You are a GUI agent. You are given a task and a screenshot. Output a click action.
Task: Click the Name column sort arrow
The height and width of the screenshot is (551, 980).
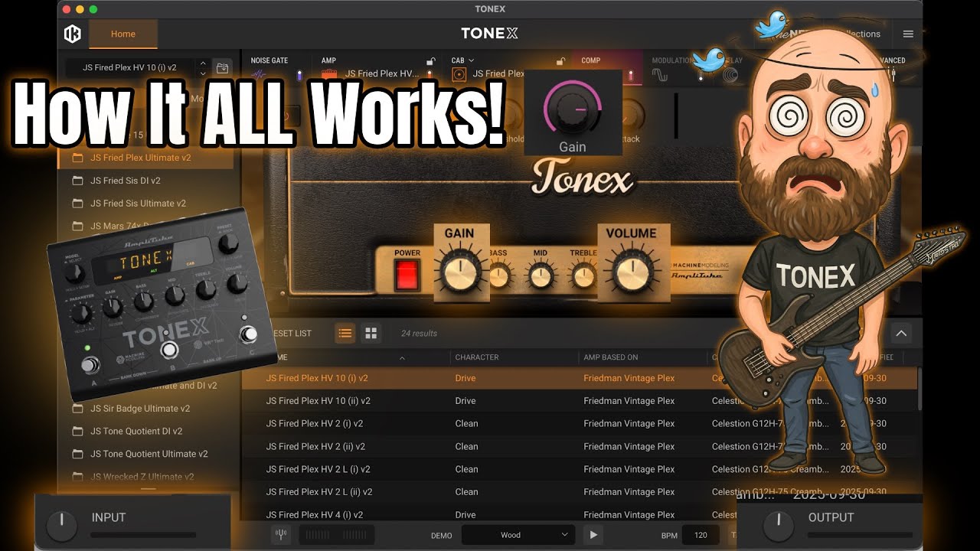tap(402, 357)
